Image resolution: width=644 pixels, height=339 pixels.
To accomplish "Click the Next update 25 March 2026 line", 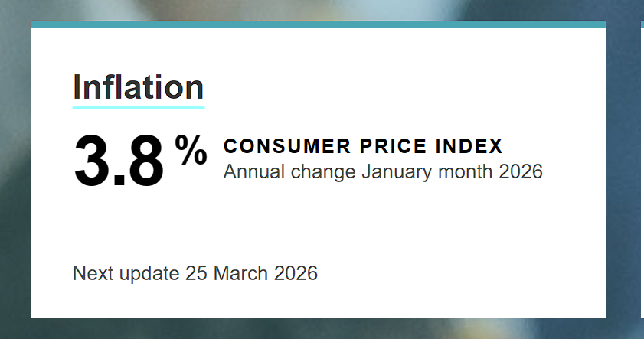I will tap(195, 273).
